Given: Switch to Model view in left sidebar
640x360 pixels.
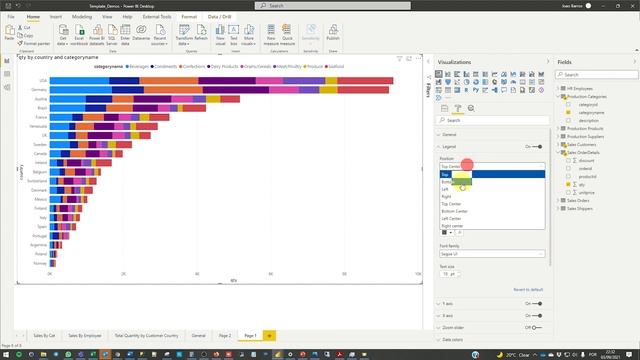Looking at the screenshot, I should coord(7,87).
